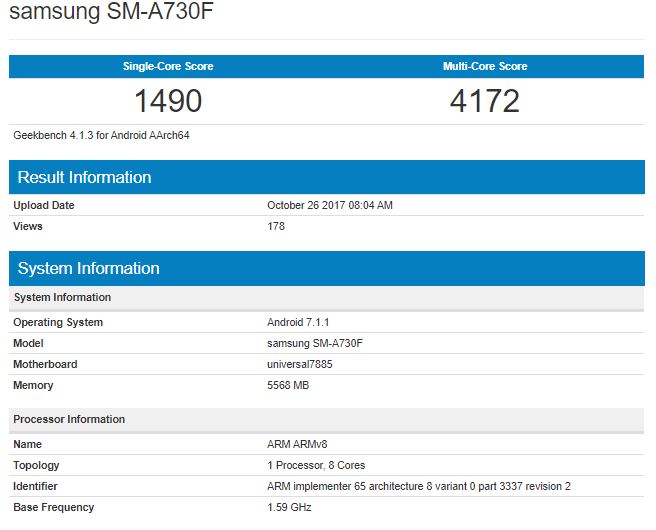Click the 'samsung SM-A730F' page title
The height and width of the screenshot is (530, 656).
click(x=111, y=10)
